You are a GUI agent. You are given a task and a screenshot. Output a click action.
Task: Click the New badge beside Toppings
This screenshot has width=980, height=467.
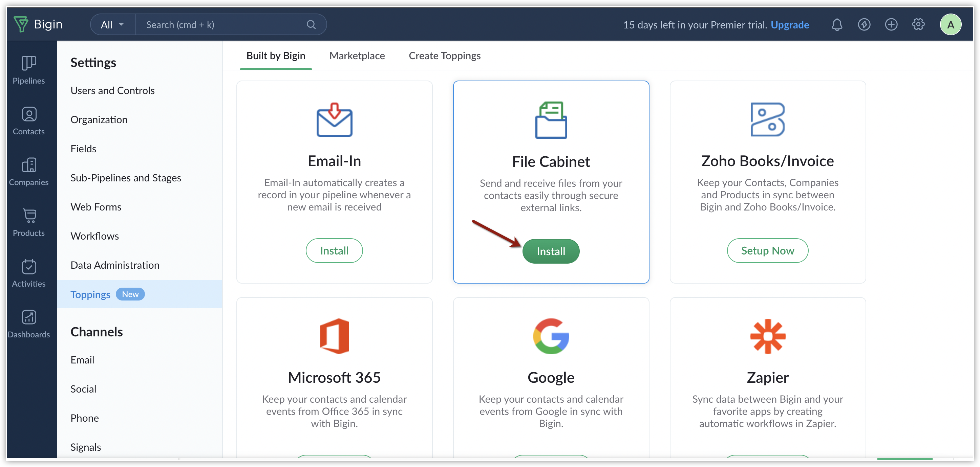click(x=130, y=294)
